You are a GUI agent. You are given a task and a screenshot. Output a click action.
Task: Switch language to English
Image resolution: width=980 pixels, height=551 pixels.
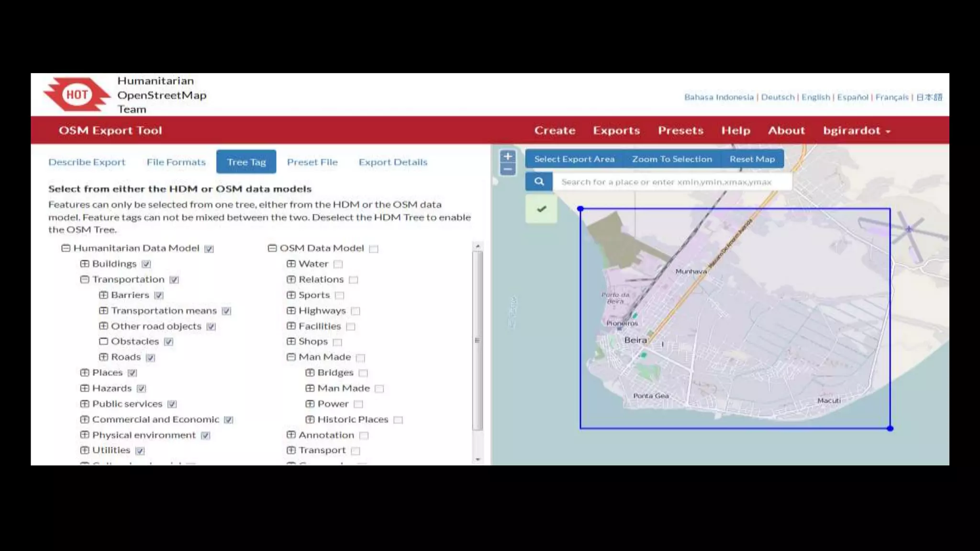[x=816, y=97]
